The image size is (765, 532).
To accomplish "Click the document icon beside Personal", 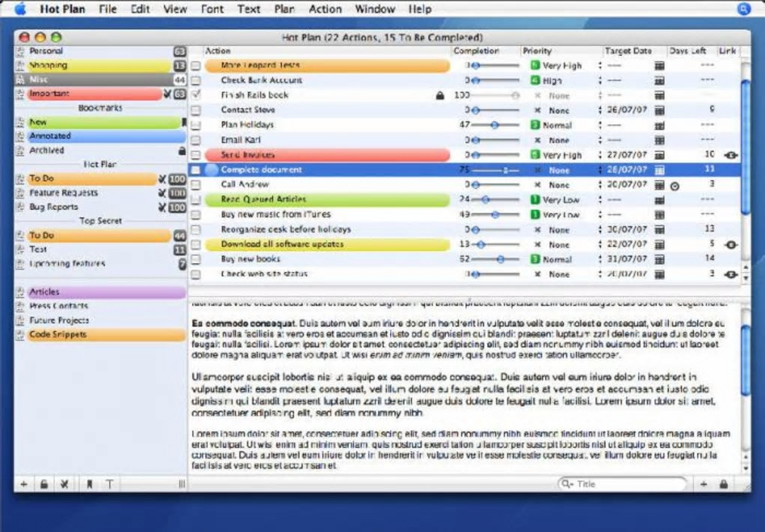I will (20, 51).
